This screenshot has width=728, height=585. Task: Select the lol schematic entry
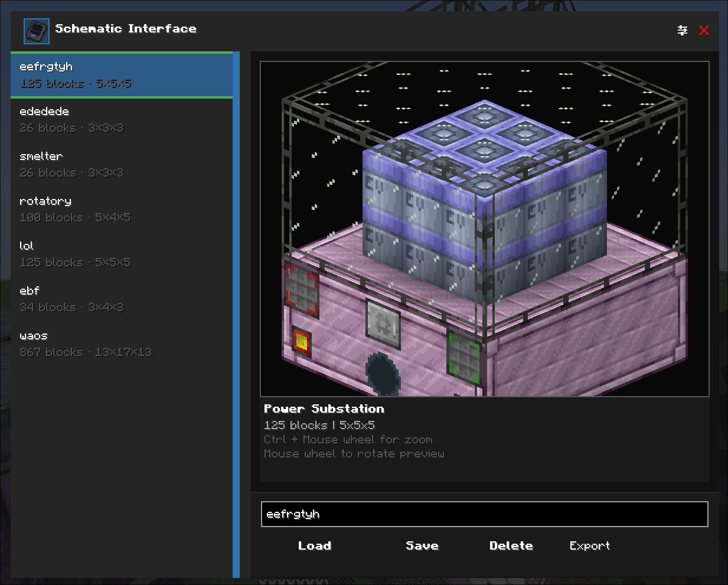point(122,254)
